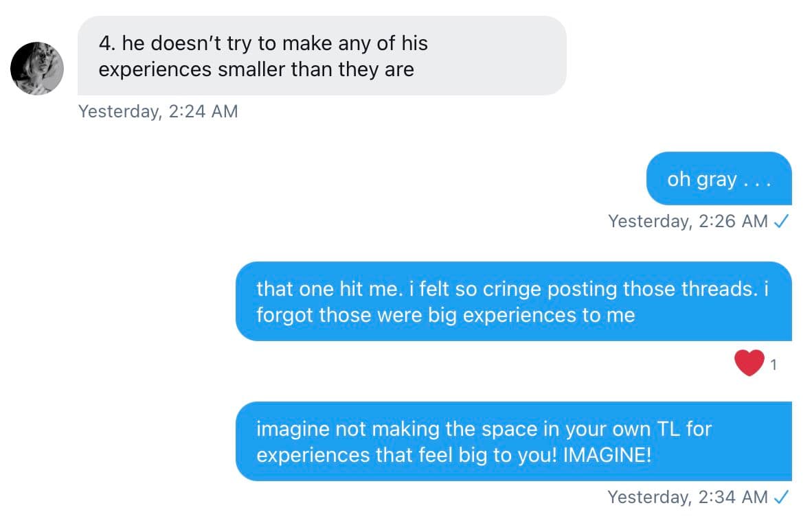This screenshot has height=523, width=812.
Task: Click the reaction count number 1
Action: (774, 365)
